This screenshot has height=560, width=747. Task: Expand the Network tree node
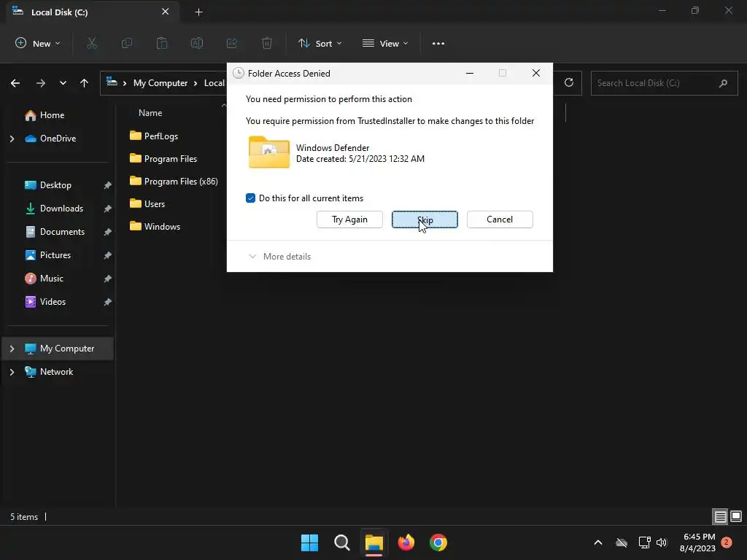coord(12,372)
